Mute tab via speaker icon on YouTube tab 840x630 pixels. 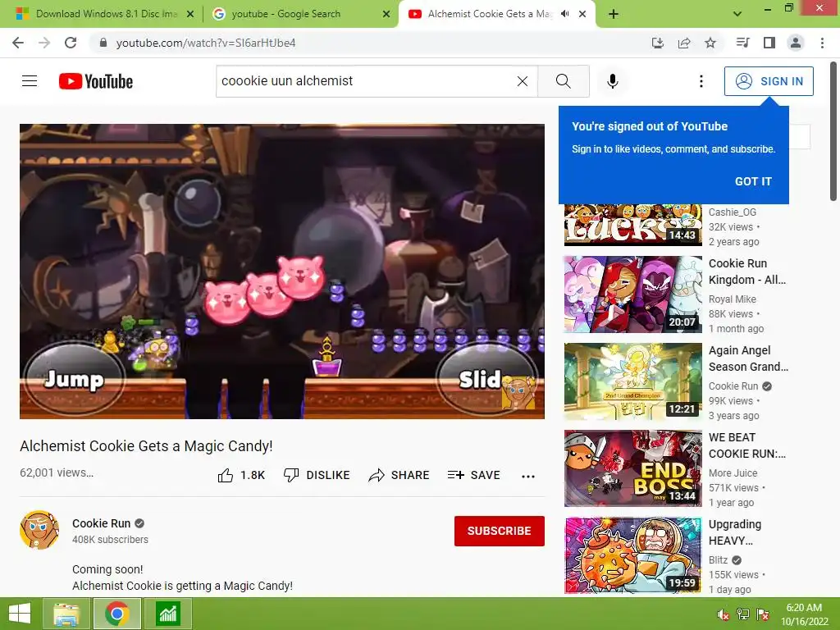point(564,14)
